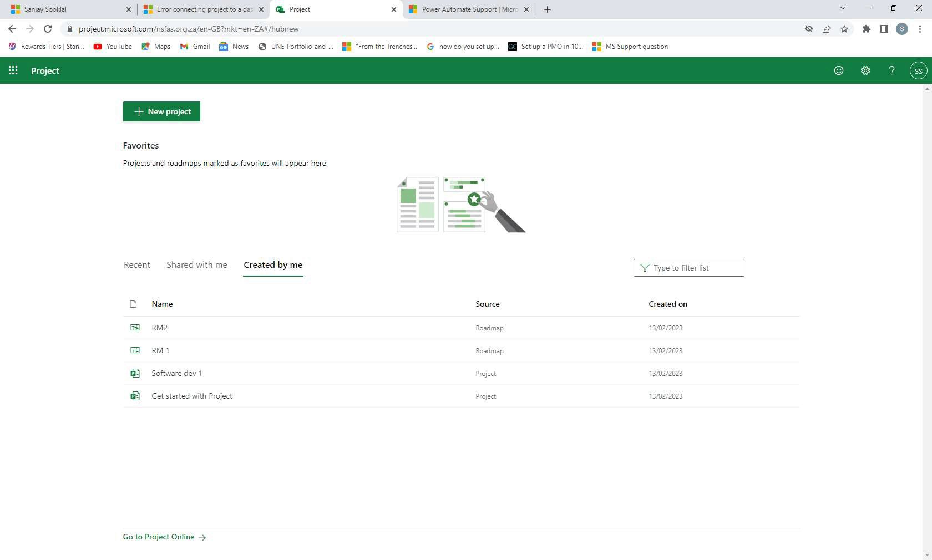Open the News bookmark

(234, 47)
